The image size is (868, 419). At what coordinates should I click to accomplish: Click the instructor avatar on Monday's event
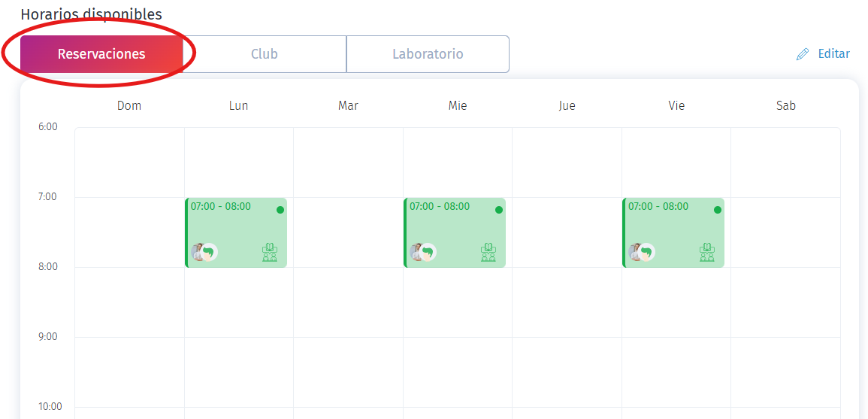[203, 252]
